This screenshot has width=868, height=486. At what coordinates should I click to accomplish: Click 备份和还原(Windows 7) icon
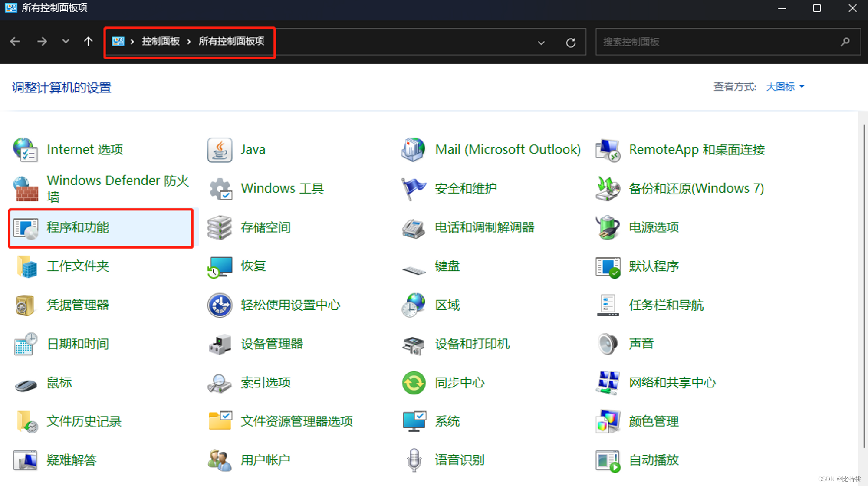608,189
